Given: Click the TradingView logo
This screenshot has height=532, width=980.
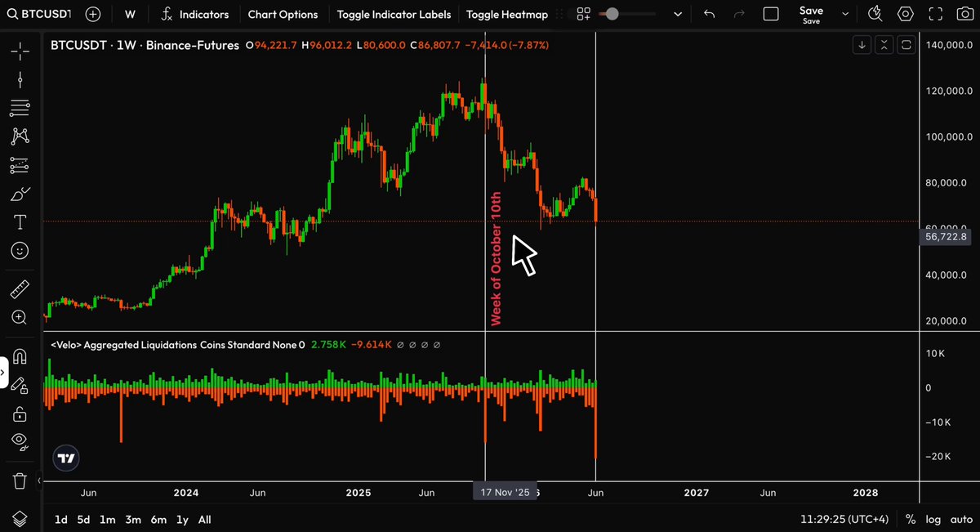Looking at the screenshot, I should point(68,459).
